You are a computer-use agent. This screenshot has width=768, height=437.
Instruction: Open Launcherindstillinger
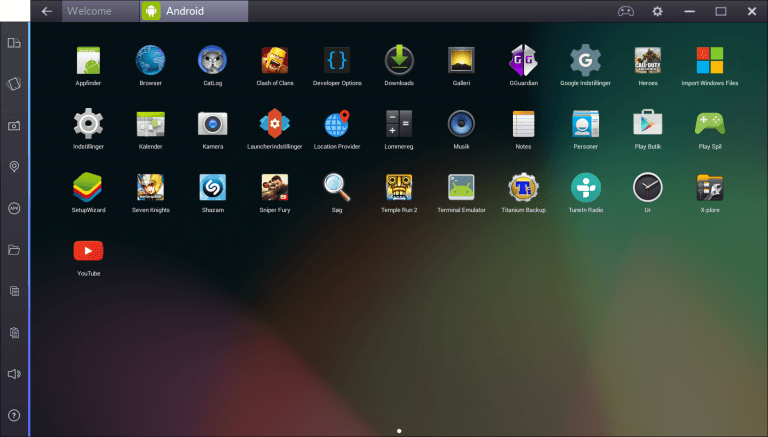coord(275,123)
